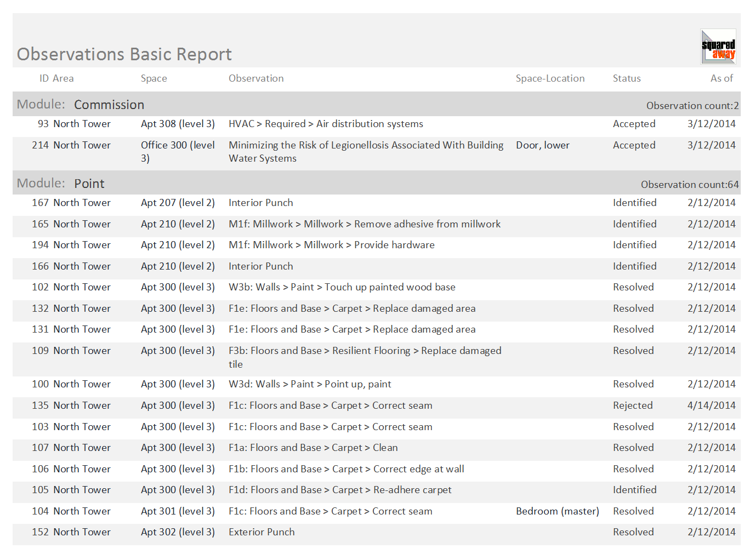Click the Door, lower location cell
This screenshot has height=560, width=755.
click(x=543, y=145)
